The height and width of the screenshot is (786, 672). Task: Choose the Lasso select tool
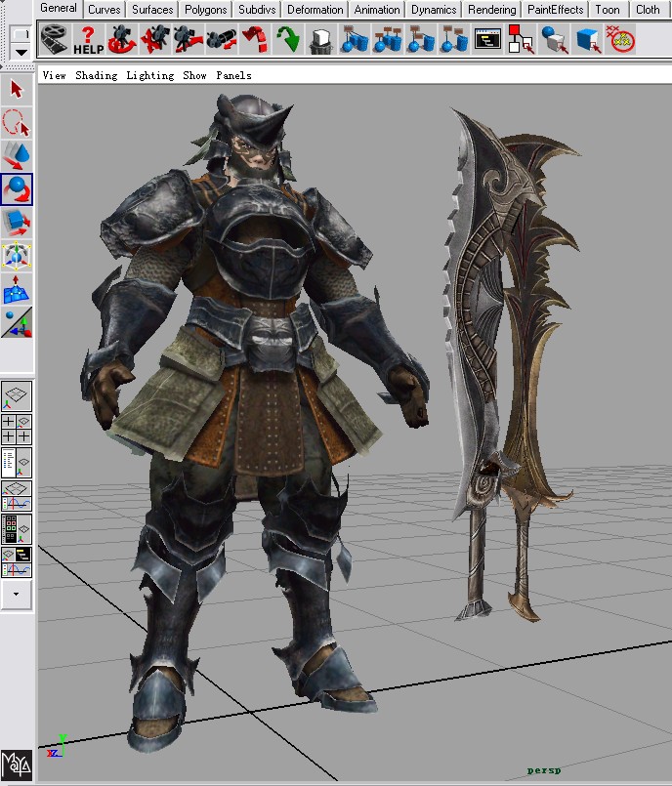(17, 123)
